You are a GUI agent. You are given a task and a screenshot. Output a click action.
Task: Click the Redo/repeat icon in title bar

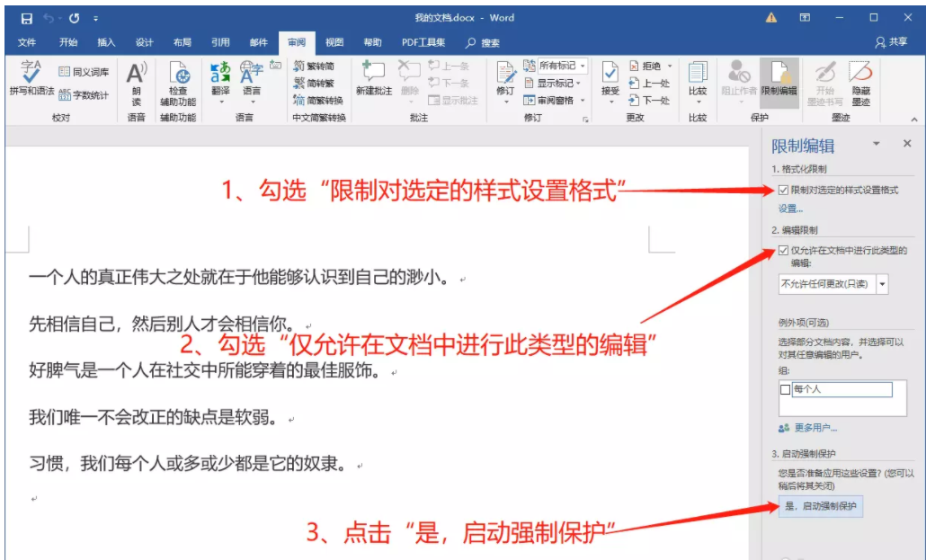point(74,19)
